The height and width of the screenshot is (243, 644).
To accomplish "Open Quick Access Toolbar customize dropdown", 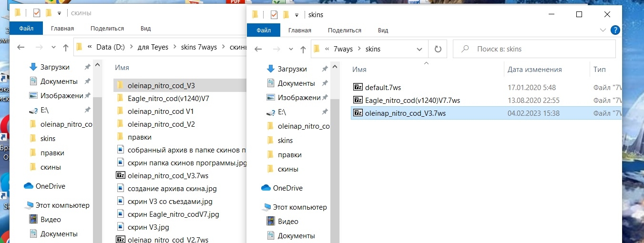I will pyautogui.click(x=297, y=15).
